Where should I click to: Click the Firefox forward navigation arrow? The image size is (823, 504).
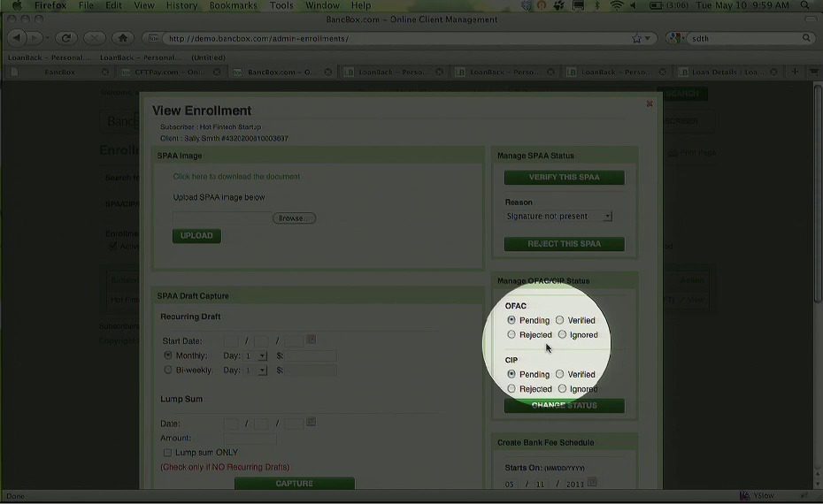coord(35,38)
